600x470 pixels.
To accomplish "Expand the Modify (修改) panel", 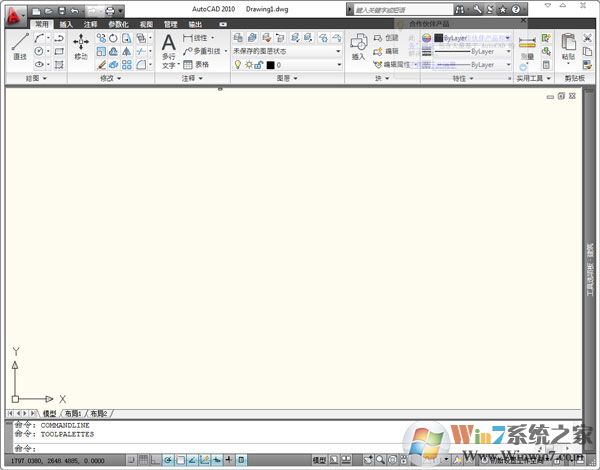I will [x=111, y=78].
